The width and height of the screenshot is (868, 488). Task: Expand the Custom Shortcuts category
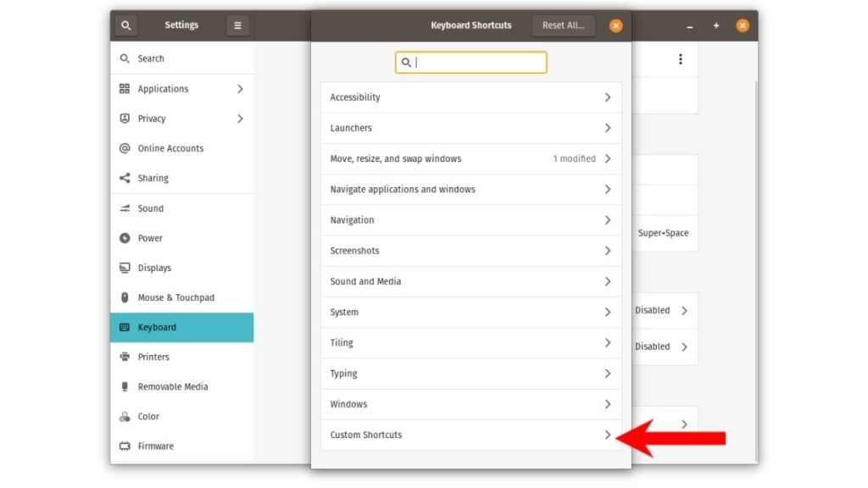[x=470, y=435]
